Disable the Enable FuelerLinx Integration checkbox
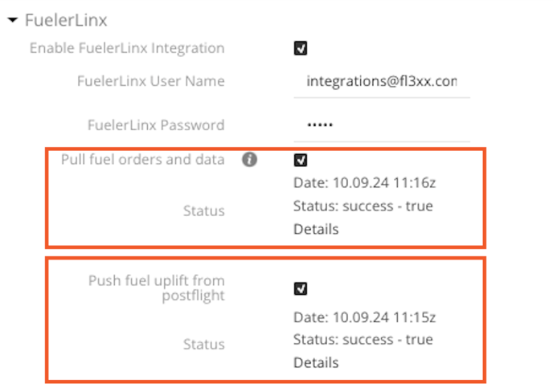Image resolution: width=553 pixels, height=392 pixels. pos(301,48)
